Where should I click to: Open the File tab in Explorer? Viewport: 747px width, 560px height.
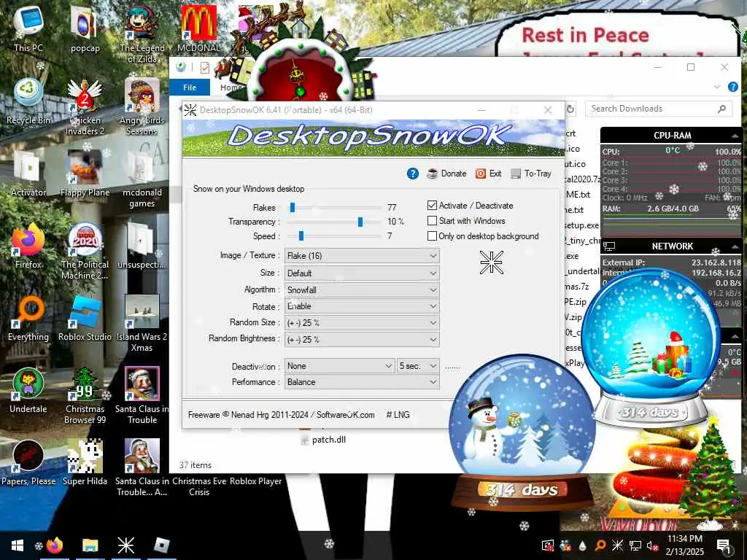(x=190, y=87)
